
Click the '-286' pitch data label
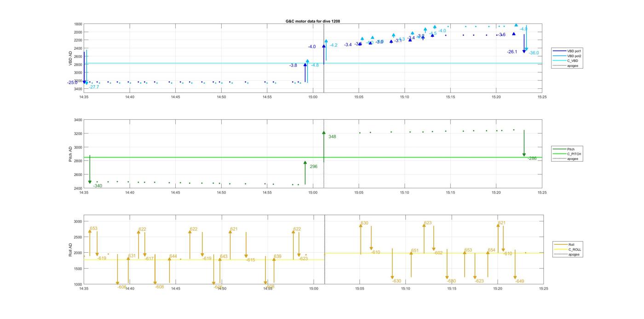[x=532, y=158]
